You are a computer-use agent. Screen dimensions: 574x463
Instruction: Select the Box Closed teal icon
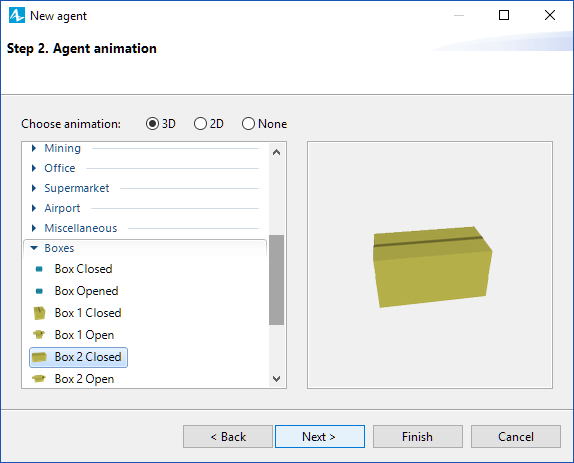(x=39, y=269)
